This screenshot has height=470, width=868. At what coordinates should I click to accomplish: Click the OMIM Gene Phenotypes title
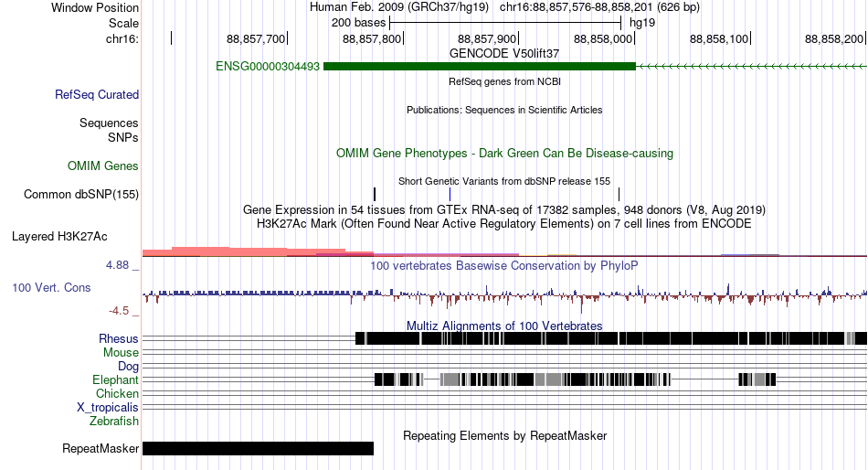tap(504, 153)
